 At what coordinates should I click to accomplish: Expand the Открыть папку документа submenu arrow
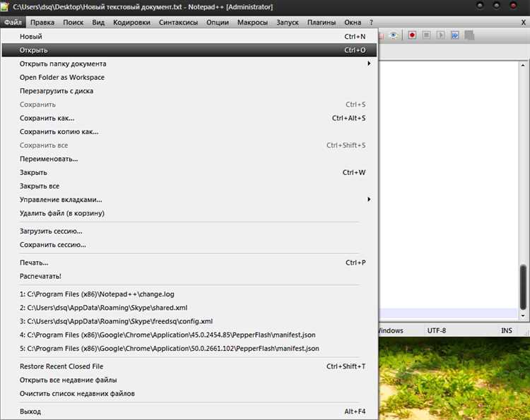pyautogui.click(x=369, y=64)
